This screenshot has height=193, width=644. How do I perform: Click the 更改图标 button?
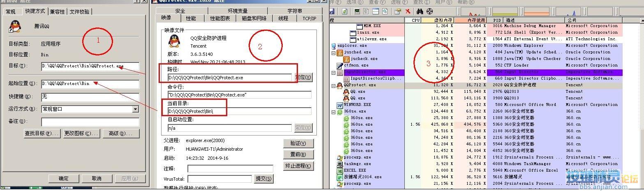pos(81,133)
